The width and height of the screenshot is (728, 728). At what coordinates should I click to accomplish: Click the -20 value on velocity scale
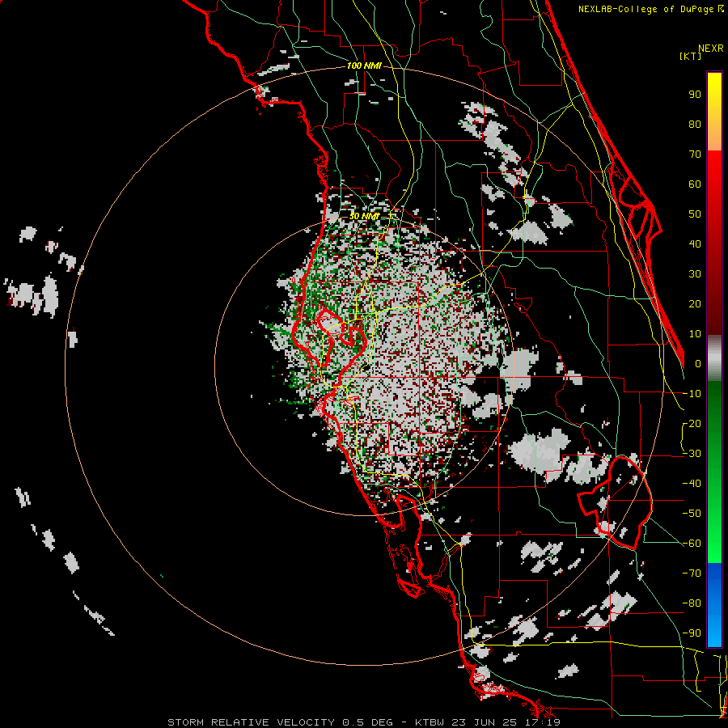point(692,423)
